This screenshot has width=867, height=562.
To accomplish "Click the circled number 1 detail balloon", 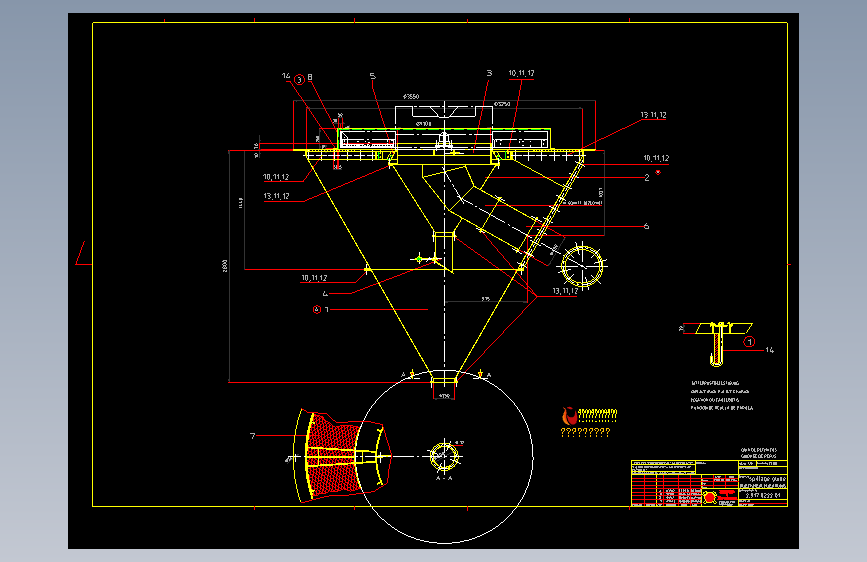I will click(x=749, y=342).
